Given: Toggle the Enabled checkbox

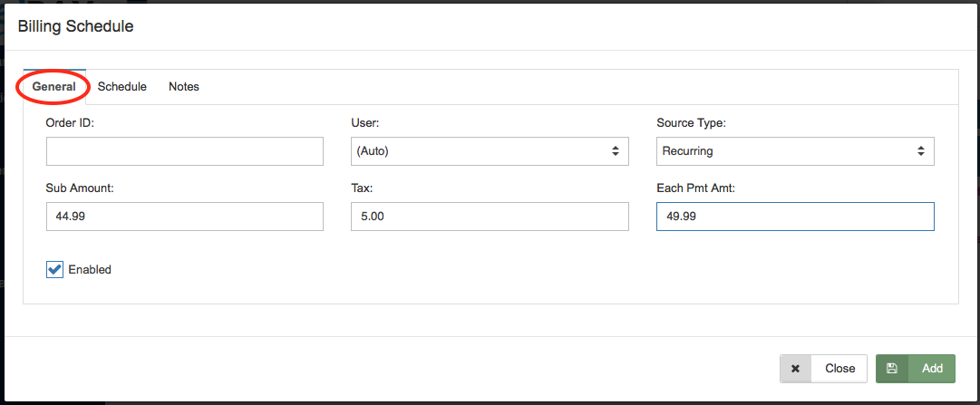Looking at the screenshot, I should coord(55,269).
